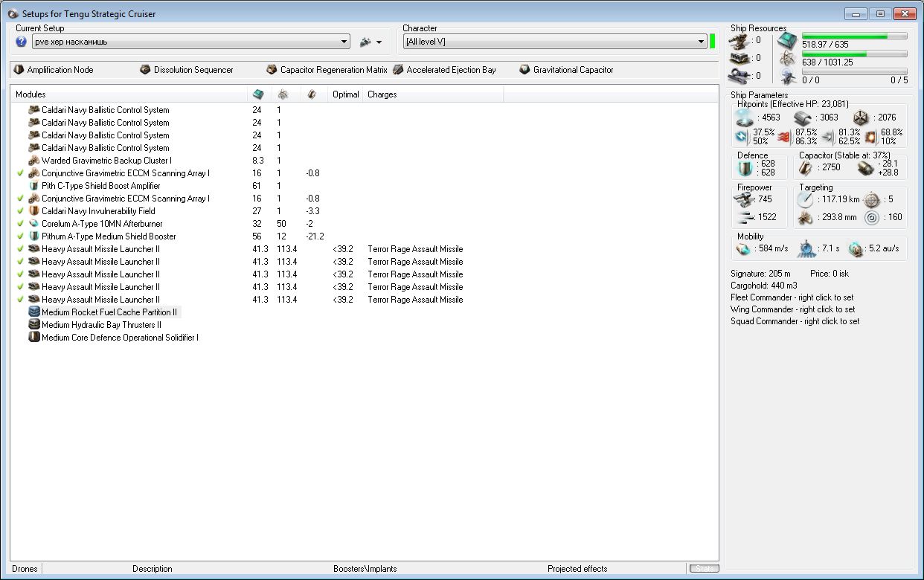Open the Character selection dropdown
Viewport: 924px width, 580px height.
coord(555,42)
